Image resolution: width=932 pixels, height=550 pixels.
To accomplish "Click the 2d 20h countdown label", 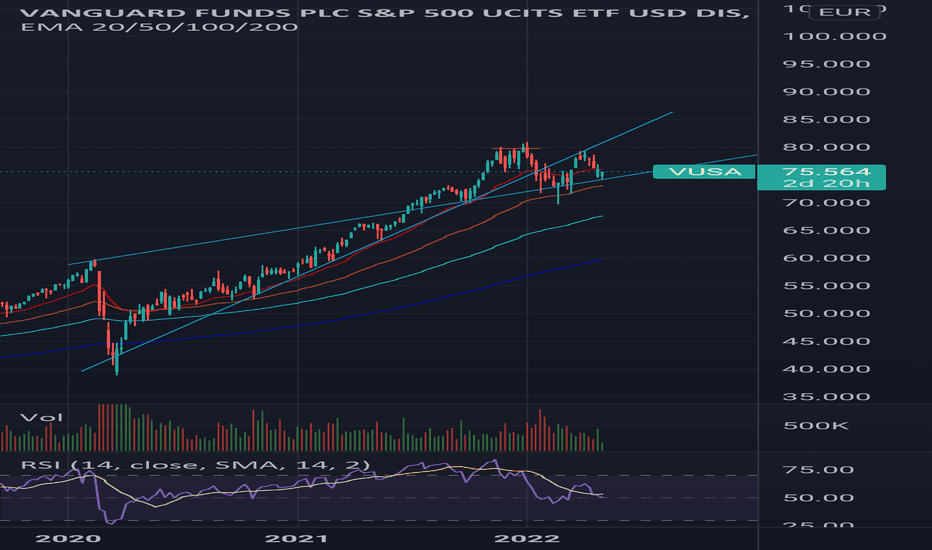I will click(x=826, y=183).
